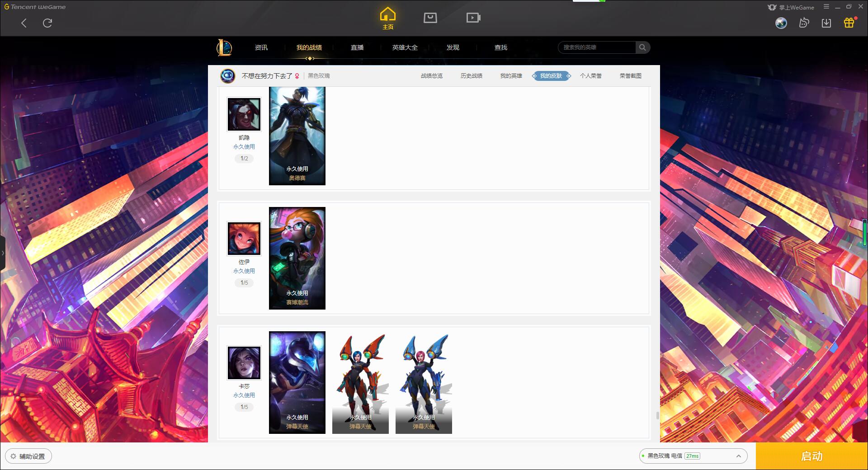Open the downloads manager icon
The height and width of the screenshot is (470, 868).
point(826,23)
